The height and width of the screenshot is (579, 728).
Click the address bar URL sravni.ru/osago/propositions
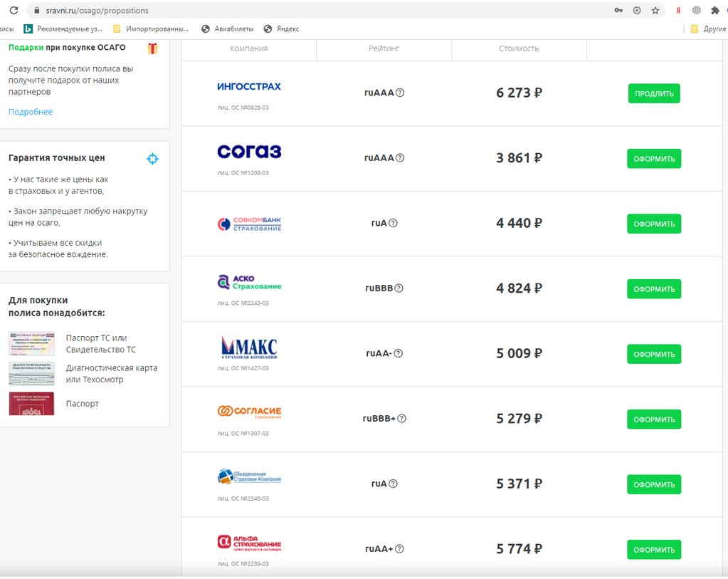click(x=97, y=10)
